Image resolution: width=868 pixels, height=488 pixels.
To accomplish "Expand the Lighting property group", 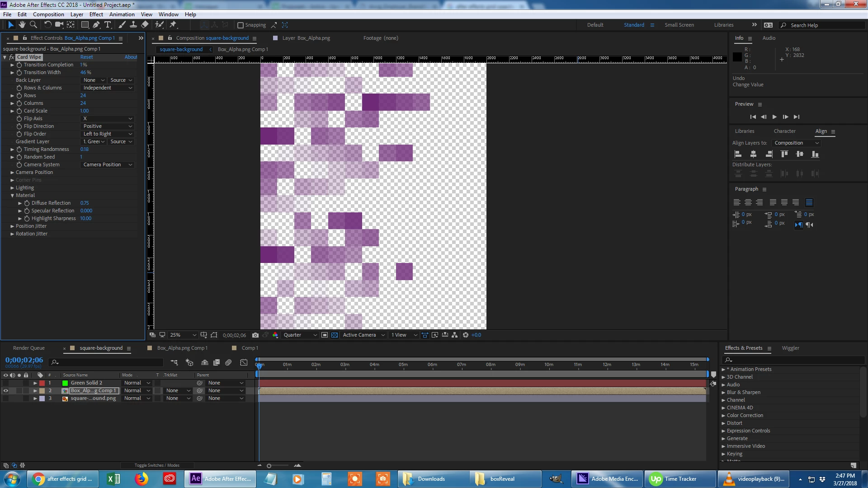I will point(12,188).
